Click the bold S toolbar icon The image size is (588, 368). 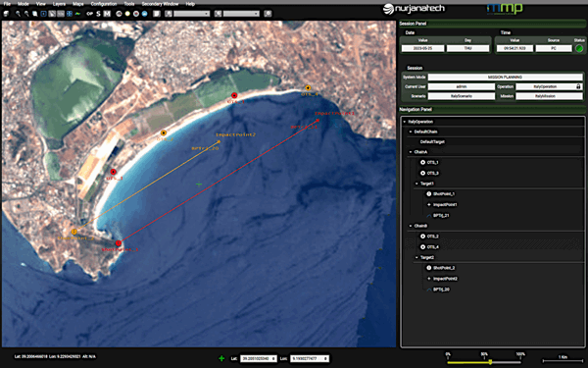click(x=98, y=14)
